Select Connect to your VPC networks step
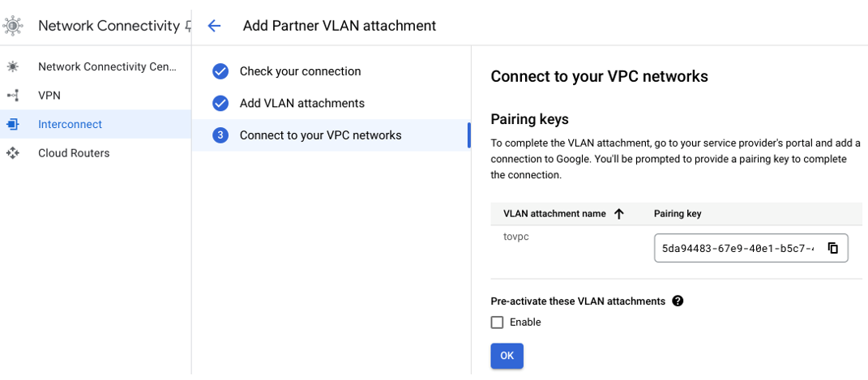The height and width of the screenshot is (380, 868). (x=320, y=135)
